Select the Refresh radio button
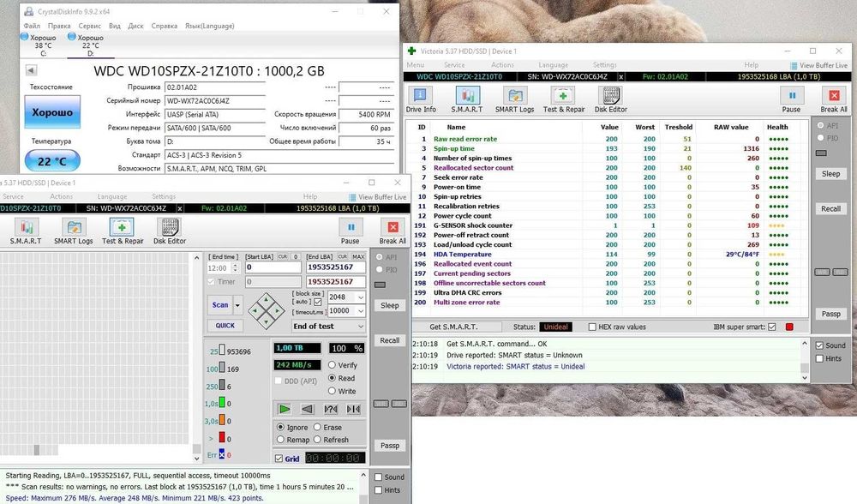Image resolution: width=857 pixels, height=504 pixels. 317,440
